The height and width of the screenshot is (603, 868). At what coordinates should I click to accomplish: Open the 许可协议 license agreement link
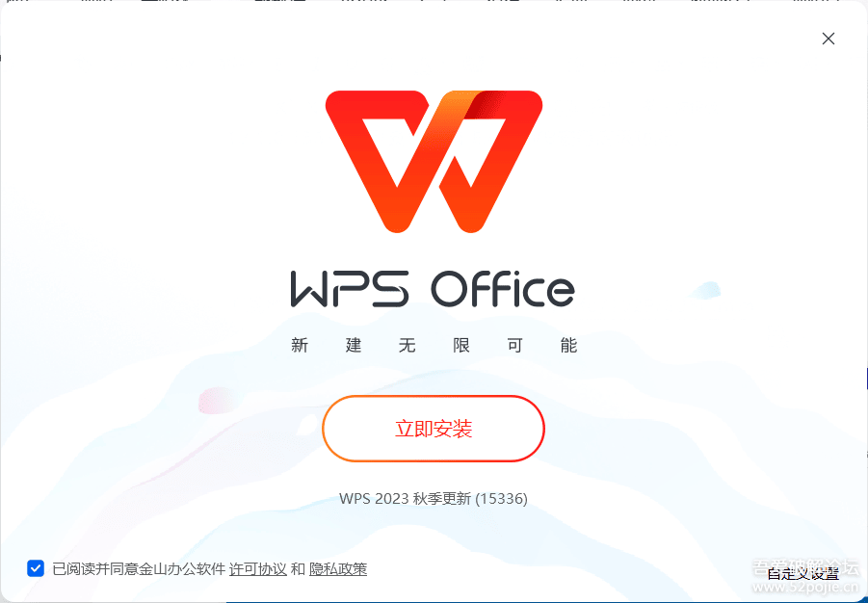[x=258, y=569]
